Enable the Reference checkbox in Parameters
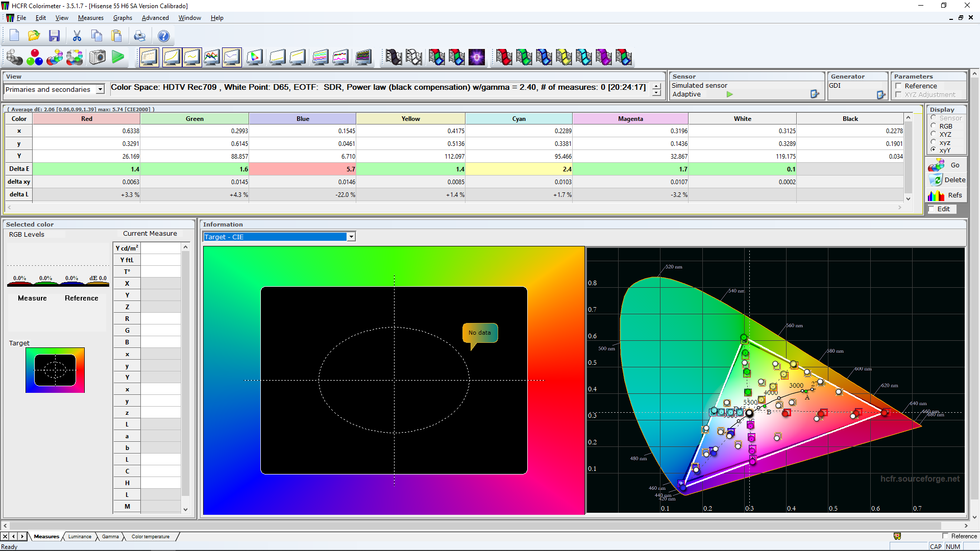The width and height of the screenshot is (980, 551). click(898, 86)
